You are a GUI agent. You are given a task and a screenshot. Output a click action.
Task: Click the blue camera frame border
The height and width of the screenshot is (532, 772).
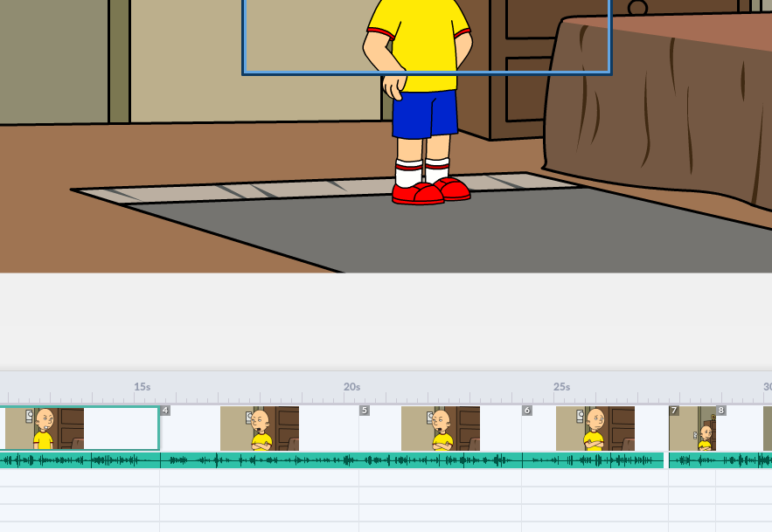point(427,73)
